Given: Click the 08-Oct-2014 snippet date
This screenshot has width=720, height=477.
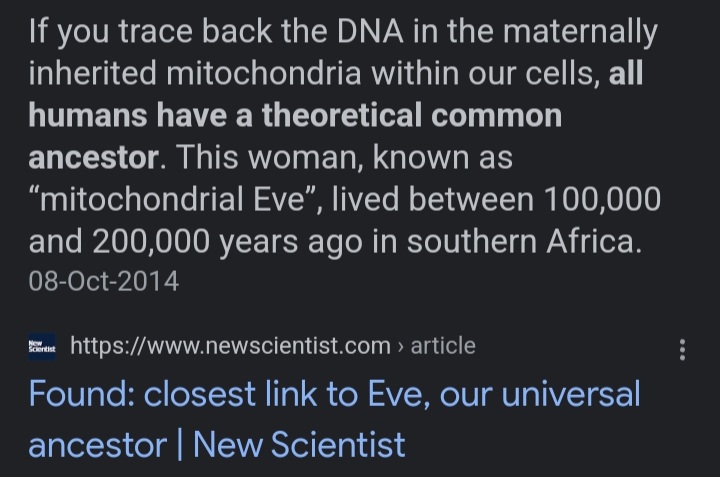Looking at the screenshot, I should pyautogui.click(x=104, y=281).
